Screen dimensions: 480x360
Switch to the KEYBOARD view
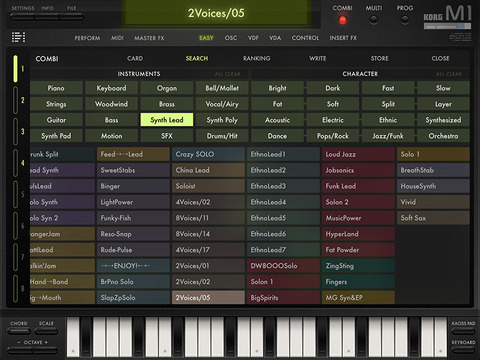[463, 350]
